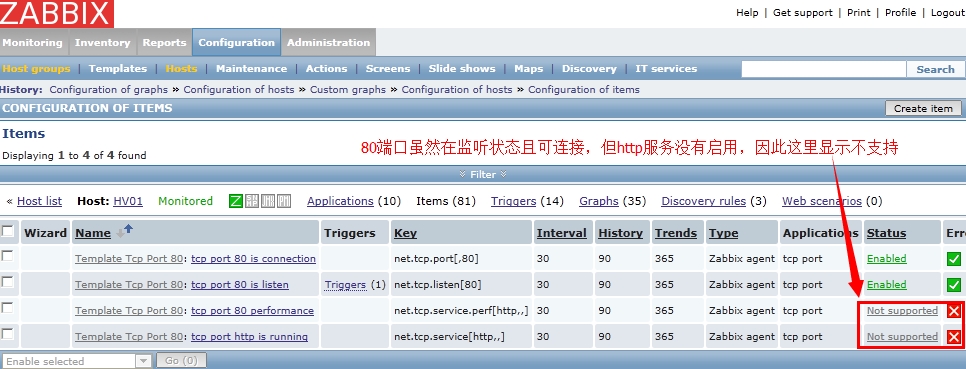Open the Profile link
The image size is (966, 369).
[x=901, y=12]
